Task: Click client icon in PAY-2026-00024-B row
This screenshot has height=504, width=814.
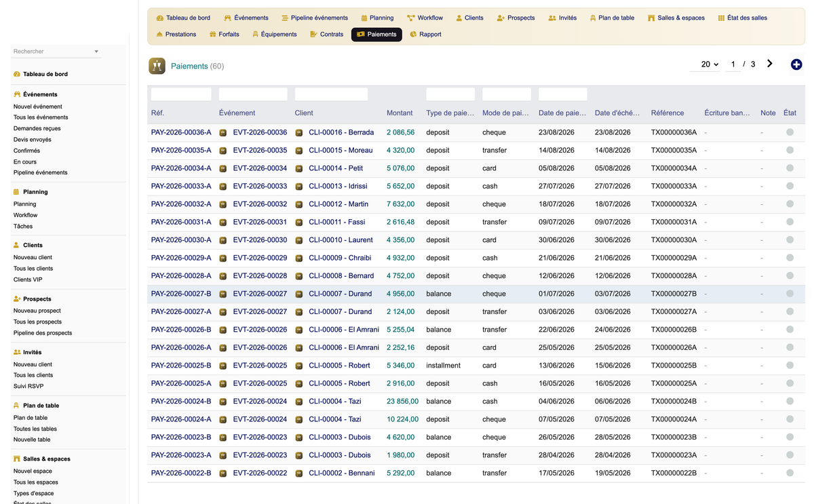Action: [x=298, y=401]
